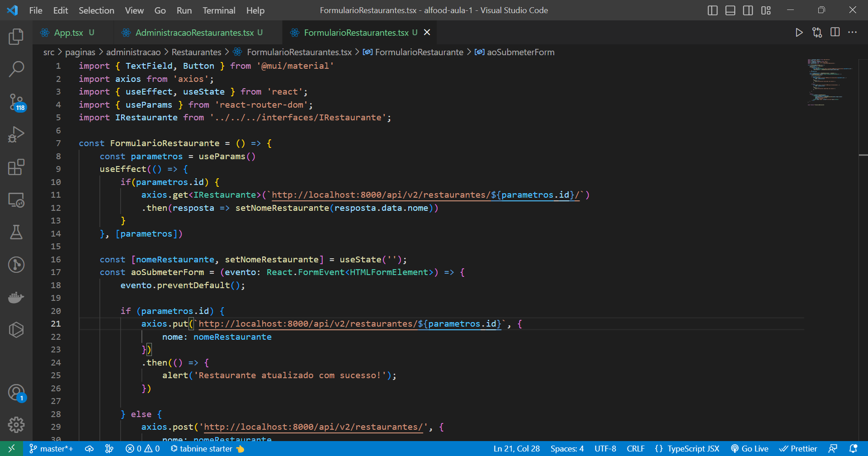Open the Help menu
868x456 pixels.
[x=255, y=10]
